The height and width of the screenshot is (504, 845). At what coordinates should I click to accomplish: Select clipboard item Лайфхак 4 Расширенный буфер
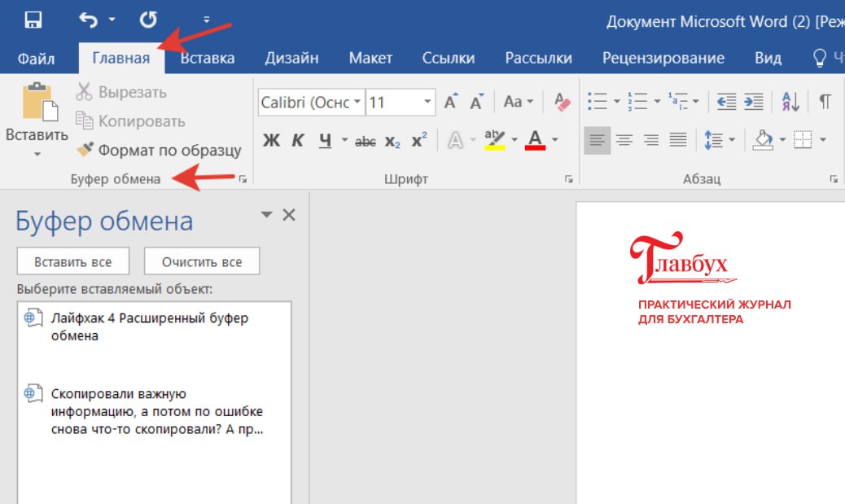pyautogui.click(x=149, y=326)
